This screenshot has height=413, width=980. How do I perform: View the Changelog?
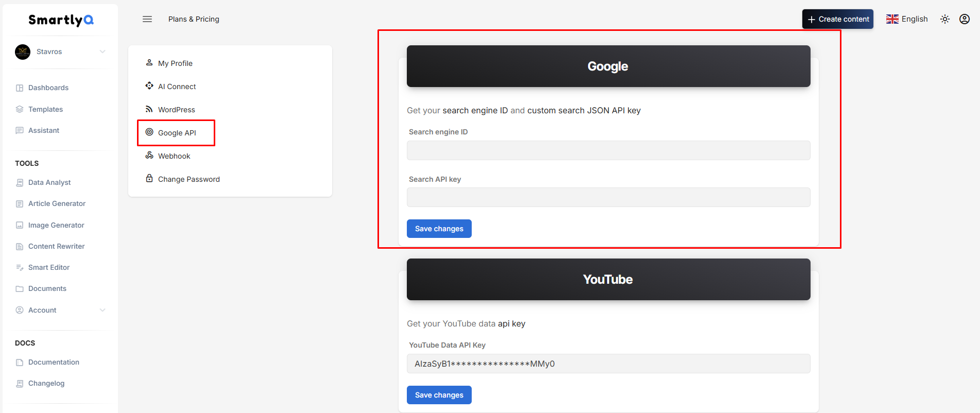tap(46, 384)
